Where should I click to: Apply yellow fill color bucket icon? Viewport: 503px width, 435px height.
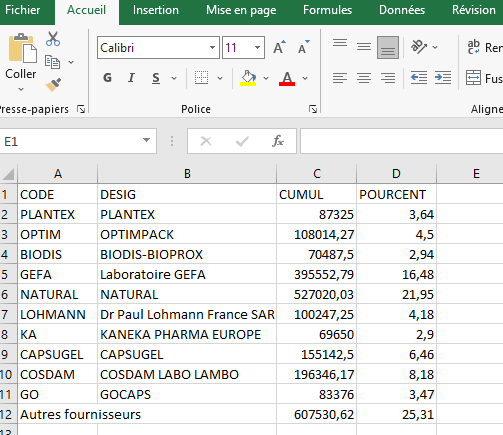tap(248, 78)
